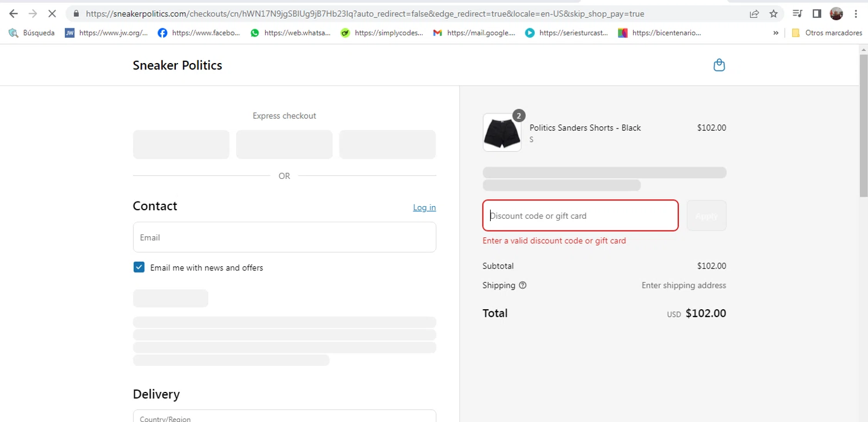Click the 'Enter shipping address' text
The image size is (868, 422).
(683, 285)
